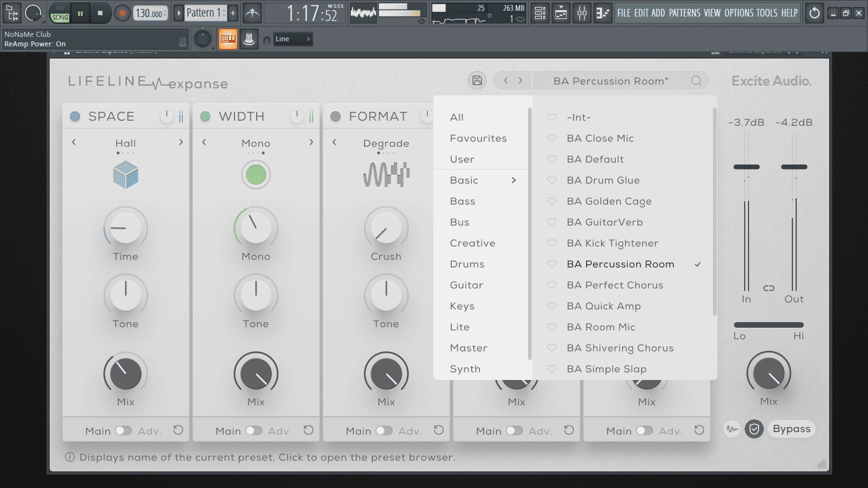
Task: Select the Creative preset category
Action: tap(473, 243)
